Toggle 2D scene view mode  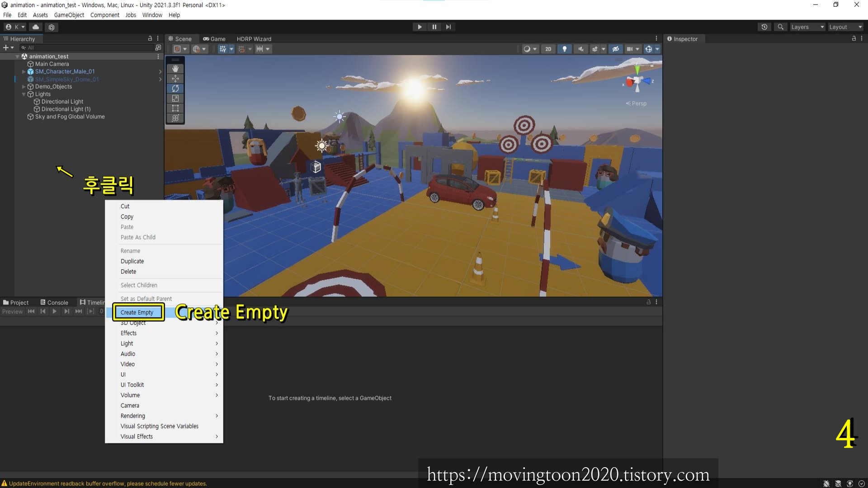(548, 49)
